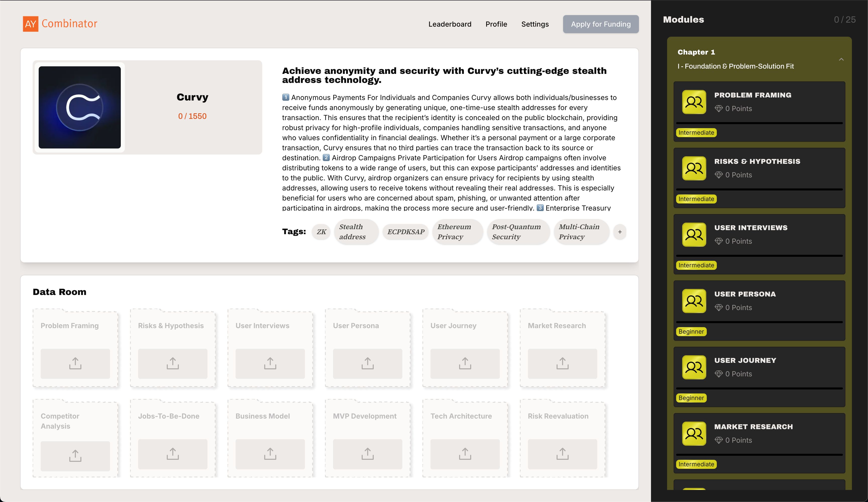Click the Risks & Hypothesis module icon

pyautogui.click(x=694, y=169)
